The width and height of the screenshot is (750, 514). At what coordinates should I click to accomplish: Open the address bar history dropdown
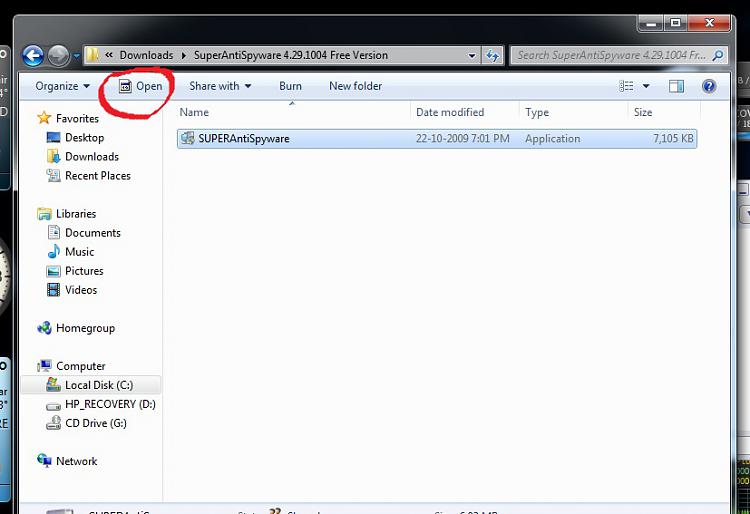tap(472, 55)
